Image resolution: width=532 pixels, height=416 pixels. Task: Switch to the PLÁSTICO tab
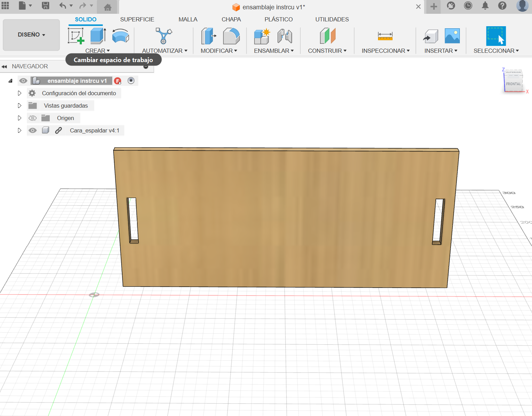coord(279,19)
